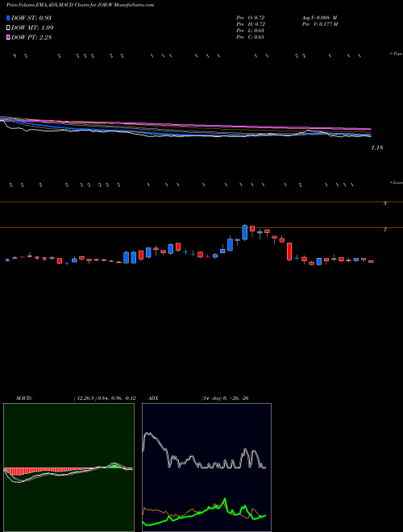403x532 pixels.
Task: Click the 'Pre C: 0.65' value
Action: click(x=251, y=37)
